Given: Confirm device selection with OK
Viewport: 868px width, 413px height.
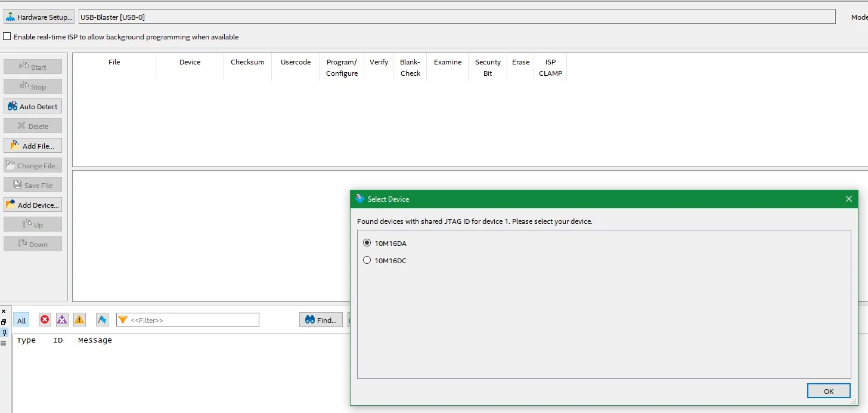Looking at the screenshot, I should (x=829, y=391).
